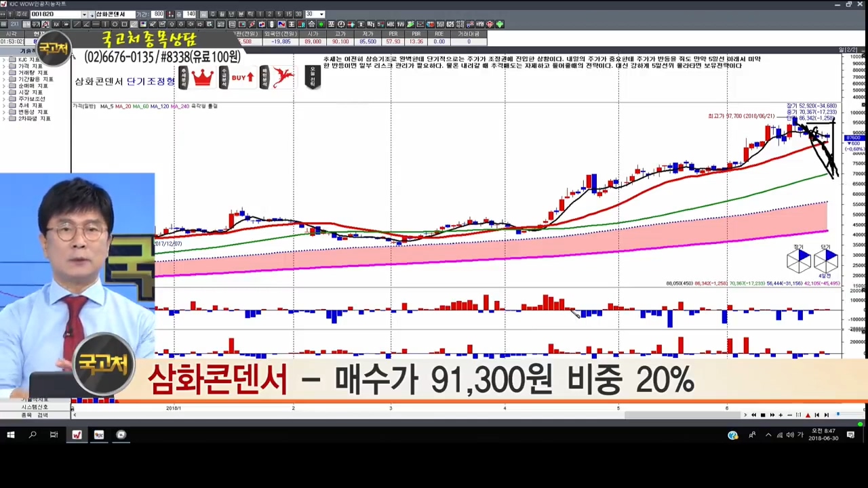Click the zoom in plus chart control
The height and width of the screenshot is (488, 868).
tap(781, 415)
